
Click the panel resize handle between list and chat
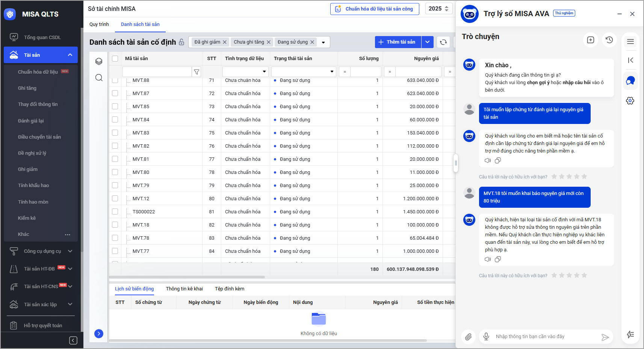[456, 163]
